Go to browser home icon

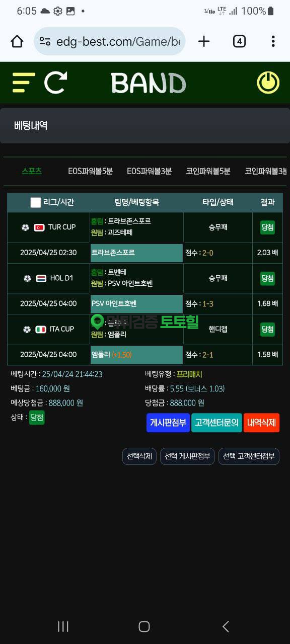point(17,41)
